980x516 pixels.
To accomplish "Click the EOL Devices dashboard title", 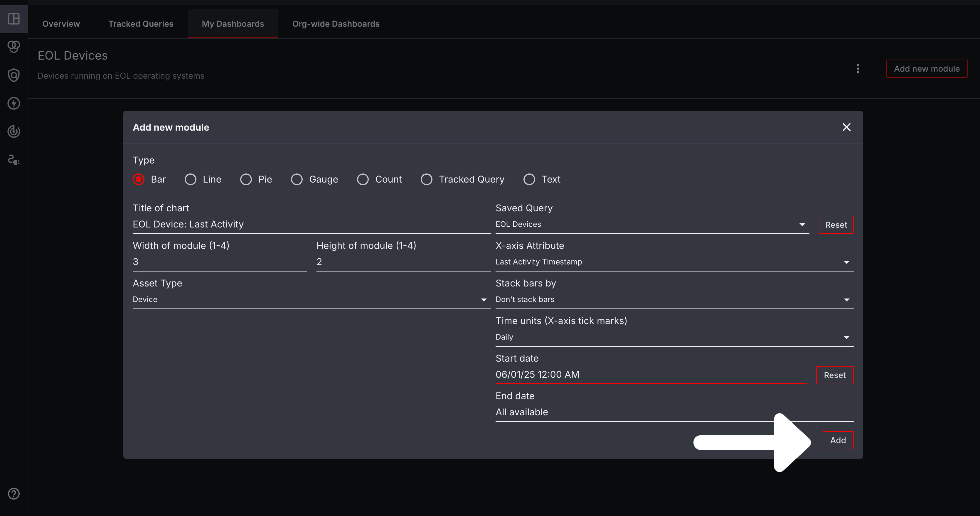I will pyautogui.click(x=73, y=55).
